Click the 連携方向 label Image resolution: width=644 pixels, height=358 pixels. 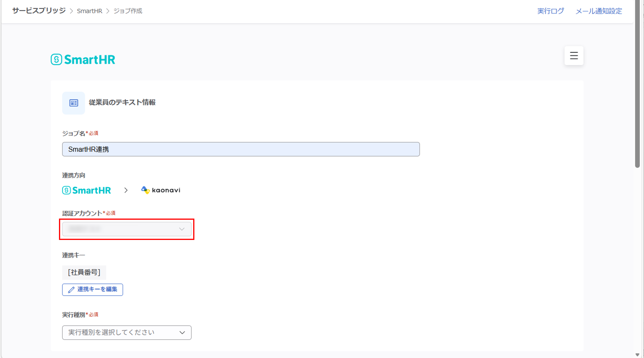coord(73,175)
